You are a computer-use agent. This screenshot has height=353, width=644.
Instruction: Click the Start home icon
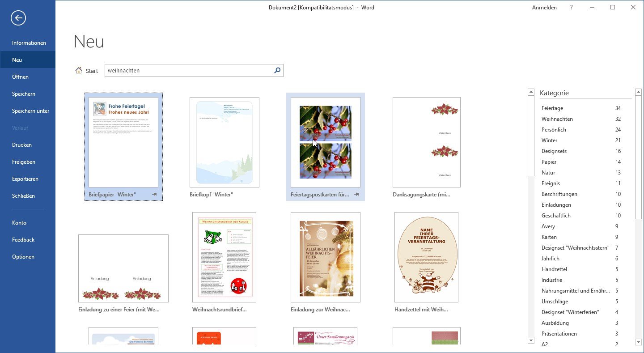click(79, 70)
